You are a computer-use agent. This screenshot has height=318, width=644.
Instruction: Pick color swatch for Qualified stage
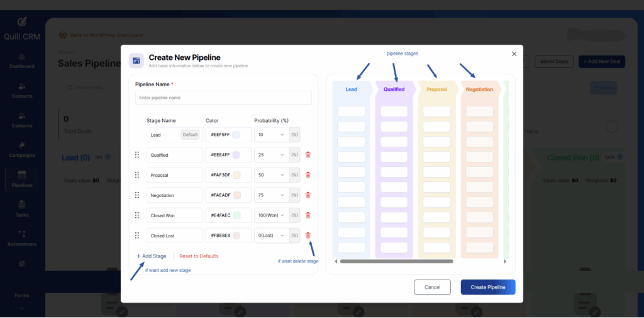236,155
